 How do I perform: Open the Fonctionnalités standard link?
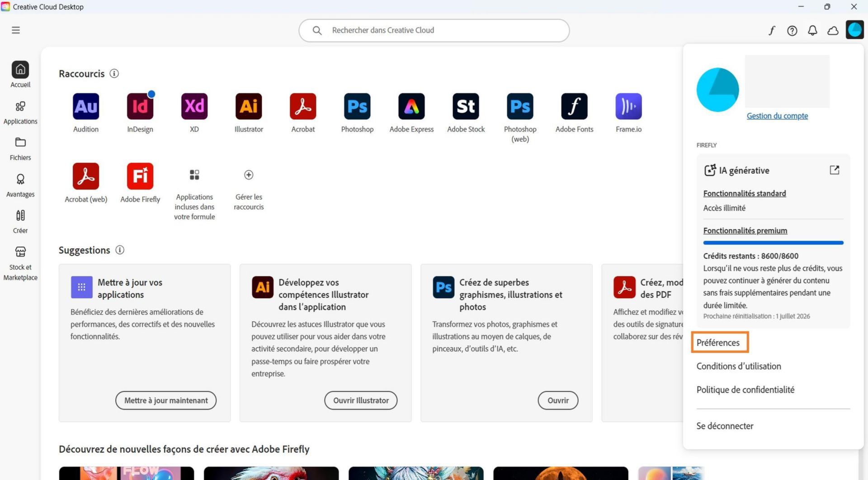(x=745, y=193)
